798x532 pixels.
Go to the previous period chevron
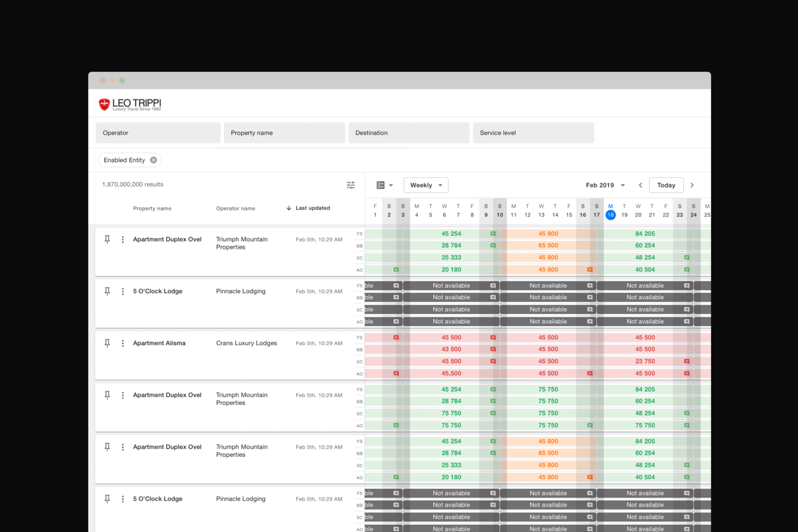pyautogui.click(x=640, y=185)
